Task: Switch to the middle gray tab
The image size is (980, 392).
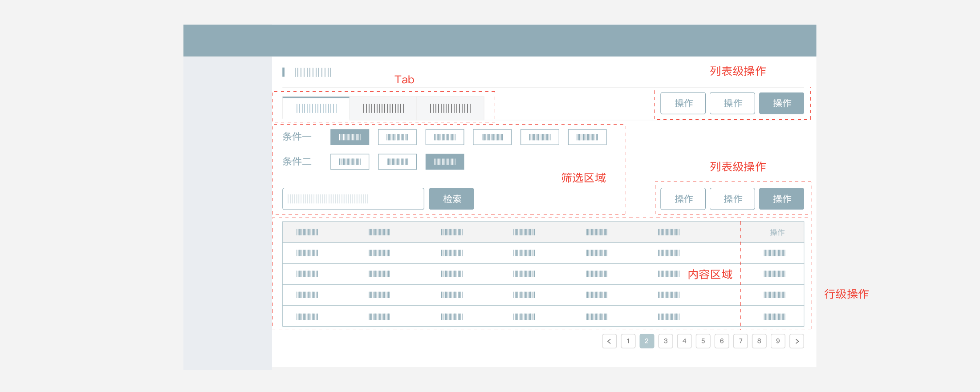Action: click(x=383, y=108)
